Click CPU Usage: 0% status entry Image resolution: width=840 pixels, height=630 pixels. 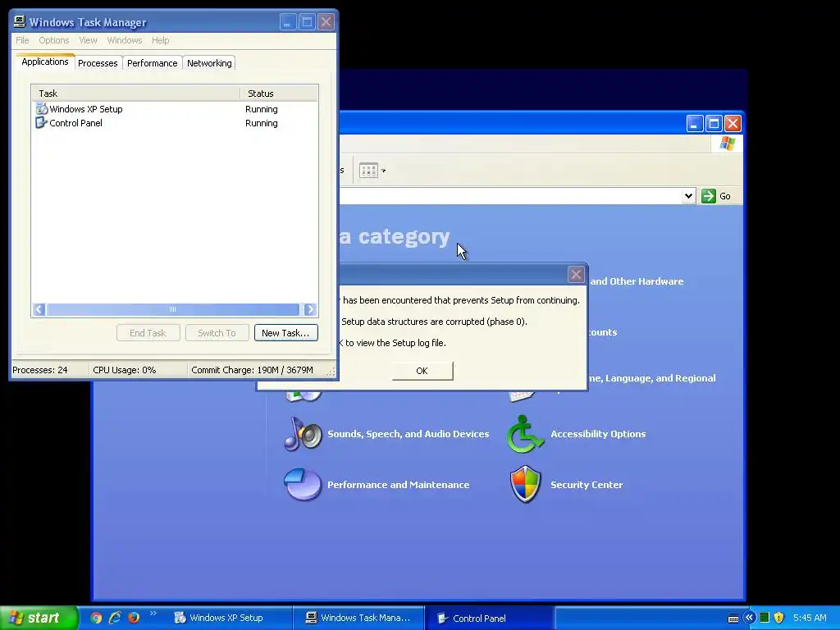(x=125, y=370)
